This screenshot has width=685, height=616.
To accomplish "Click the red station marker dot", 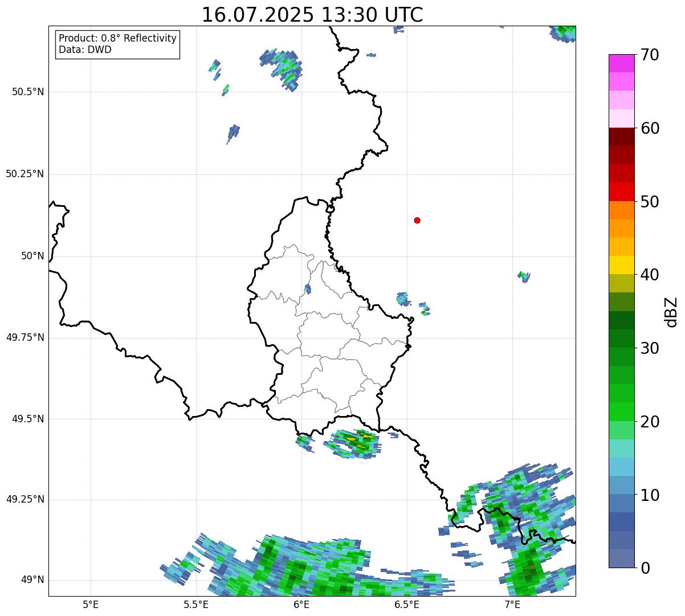I will [417, 220].
